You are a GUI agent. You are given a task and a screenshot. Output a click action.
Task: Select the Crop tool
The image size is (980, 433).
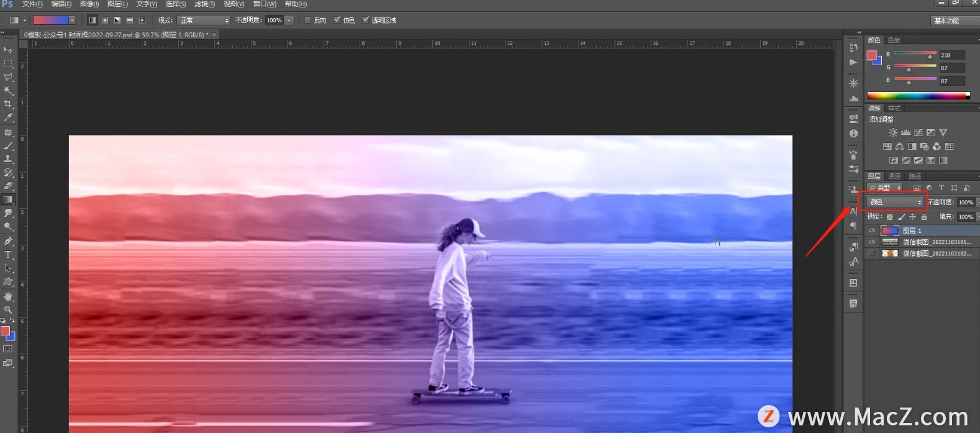tap(8, 104)
